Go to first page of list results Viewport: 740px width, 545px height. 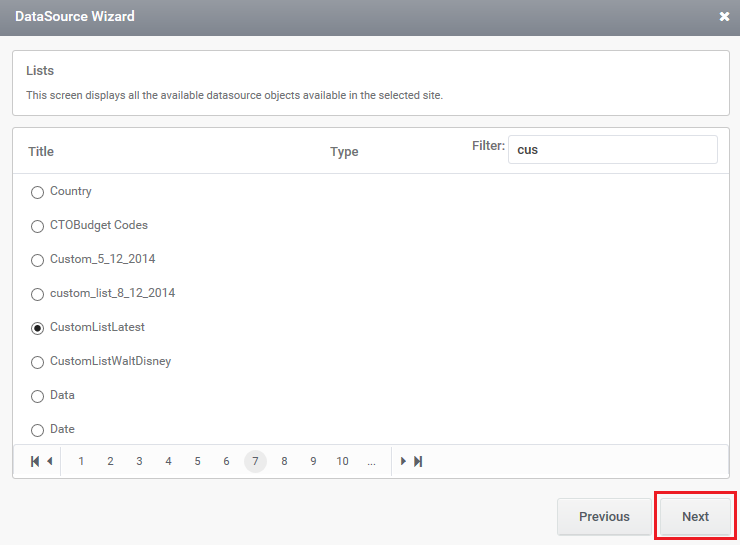coord(35,461)
